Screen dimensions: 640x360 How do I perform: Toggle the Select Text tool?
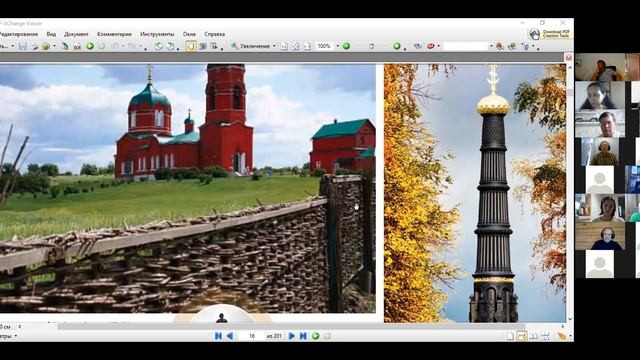(x=213, y=46)
